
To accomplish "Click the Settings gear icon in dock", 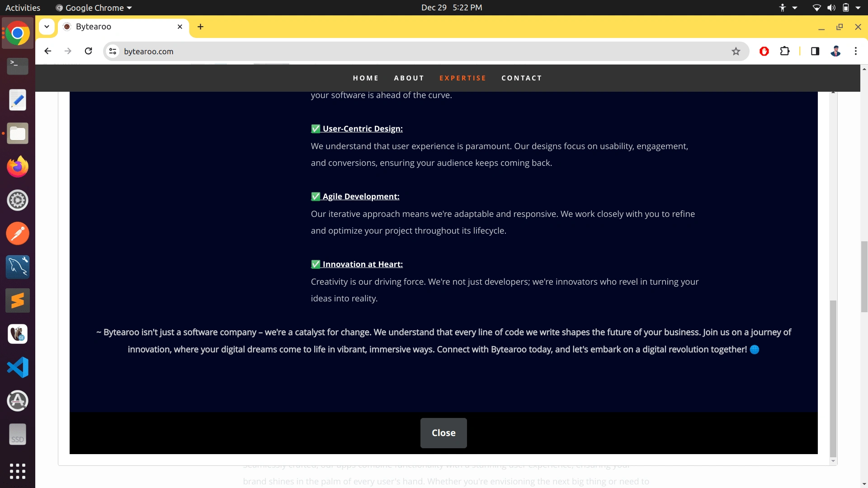I will pyautogui.click(x=17, y=200).
